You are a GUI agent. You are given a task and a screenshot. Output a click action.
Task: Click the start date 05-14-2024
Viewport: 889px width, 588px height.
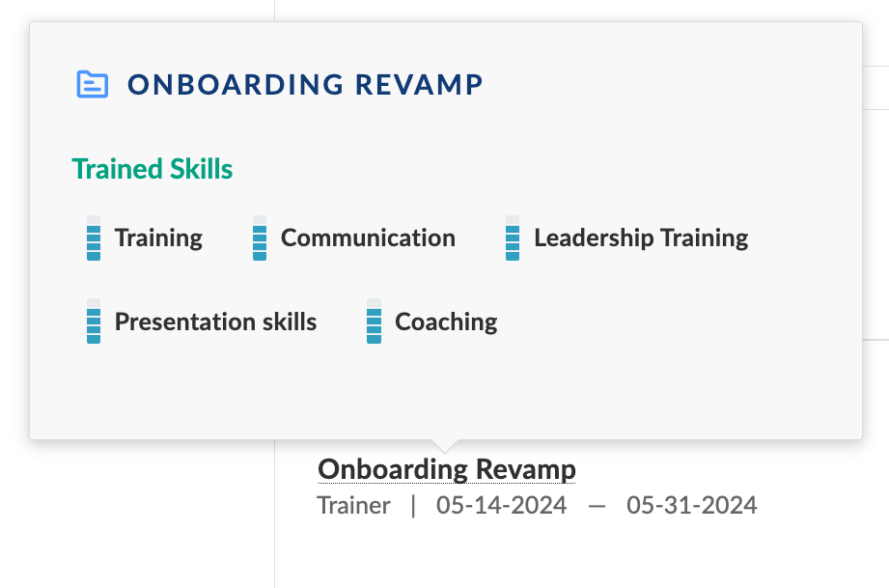pos(501,505)
